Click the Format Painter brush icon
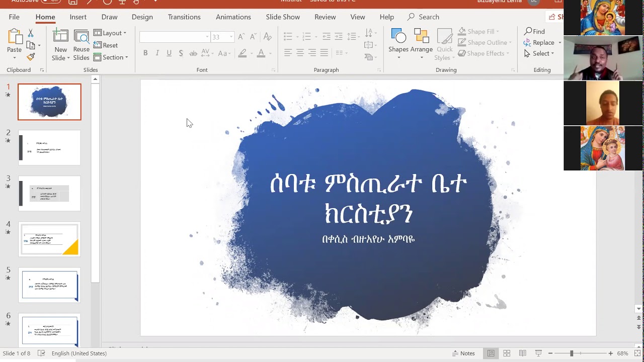Image resolution: width=644 pixels, height=362 pixels. click(31, 57)
